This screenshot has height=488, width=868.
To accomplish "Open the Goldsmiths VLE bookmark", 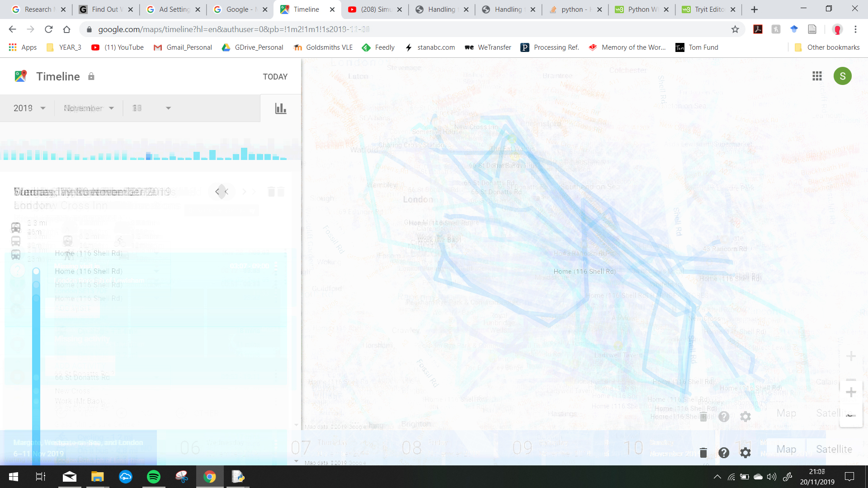I will pyautogui.click(x=323, y=47).
